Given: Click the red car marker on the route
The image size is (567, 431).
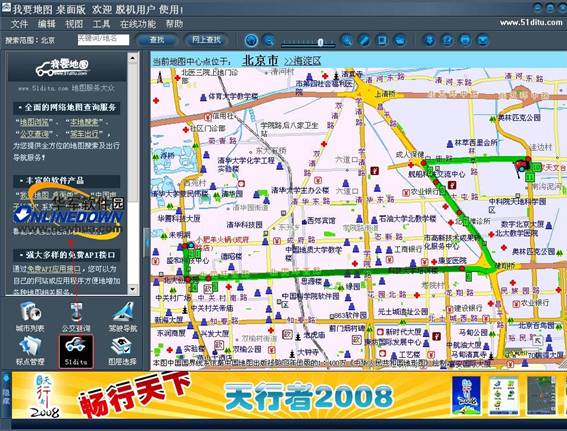Looking at the screenshot, I should [522, 166].
